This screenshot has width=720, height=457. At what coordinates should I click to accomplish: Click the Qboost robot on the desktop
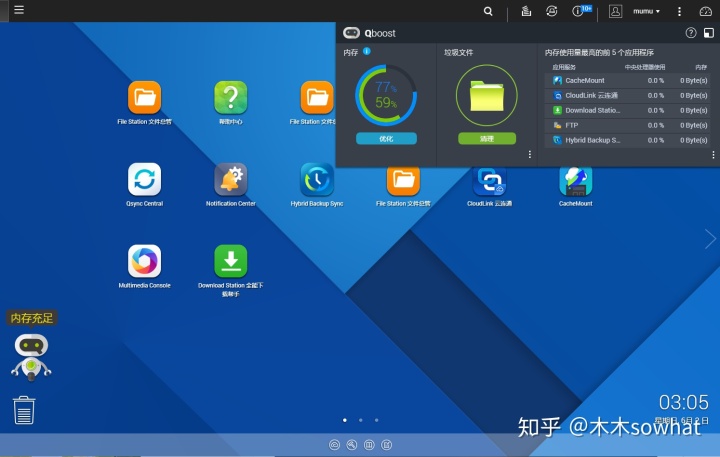pos(31,357)
